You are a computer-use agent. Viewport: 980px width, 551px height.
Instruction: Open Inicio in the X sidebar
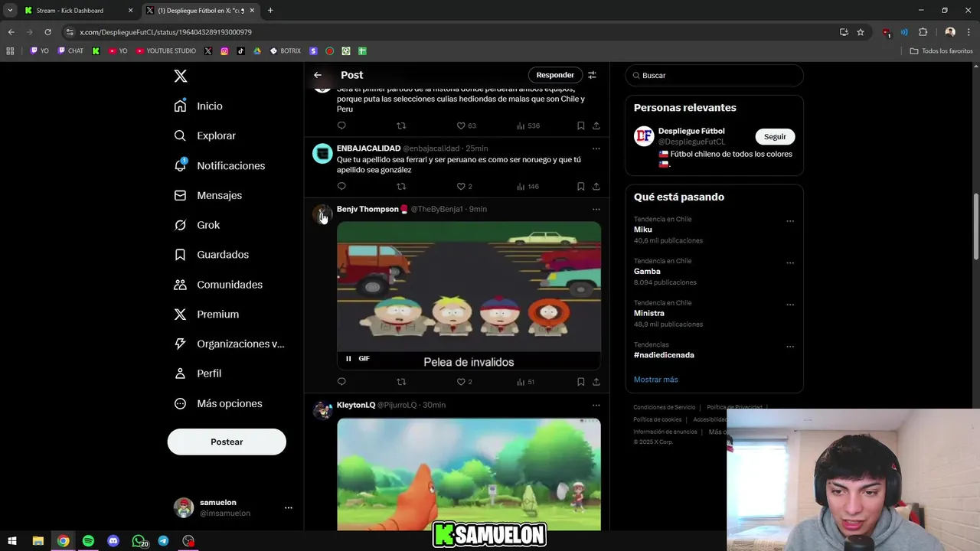(x=199, y=106)
